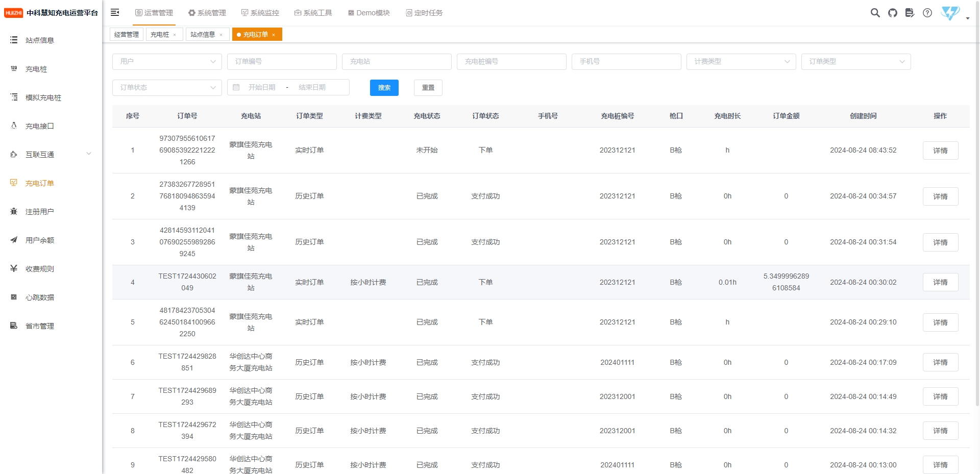Click the 开始日期 date field

point(262,87)
